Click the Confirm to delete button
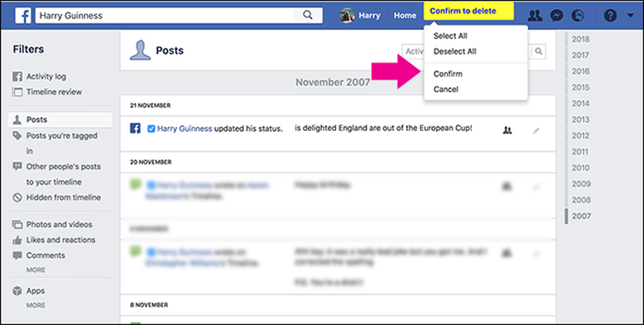This screenshot has width=644, height=325. click(469, 11)
